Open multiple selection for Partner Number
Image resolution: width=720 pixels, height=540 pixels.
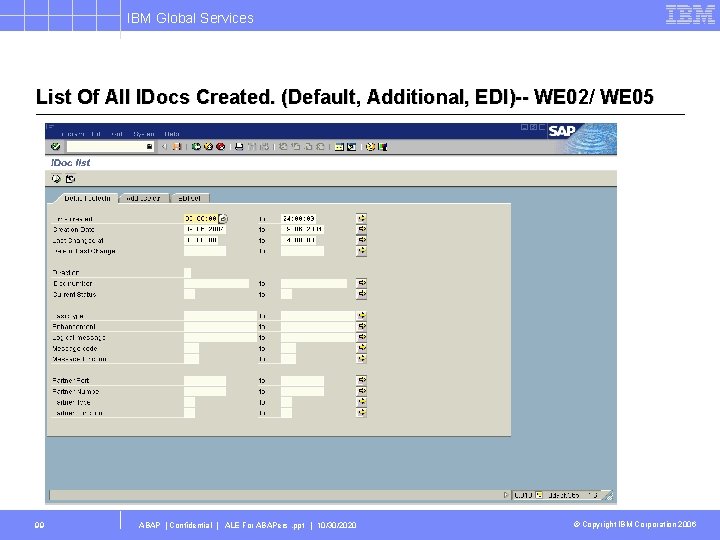(361, 391)
